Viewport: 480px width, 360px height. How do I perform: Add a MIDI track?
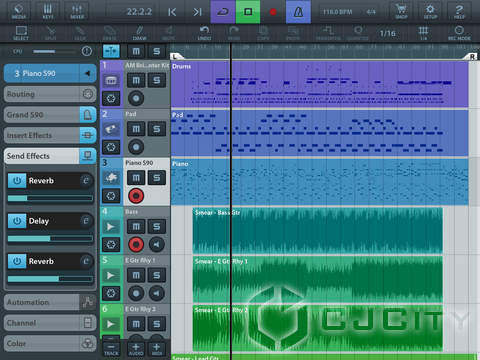click(x=157, y=349)
